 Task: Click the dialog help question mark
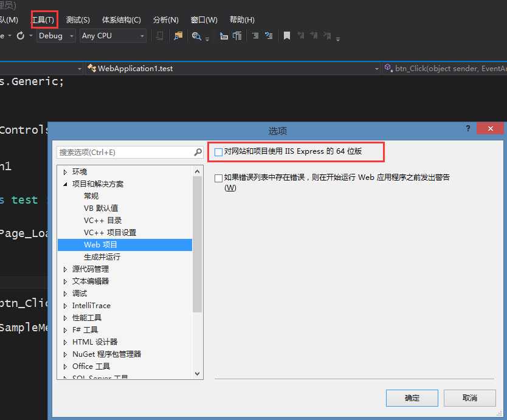(468, 128)
